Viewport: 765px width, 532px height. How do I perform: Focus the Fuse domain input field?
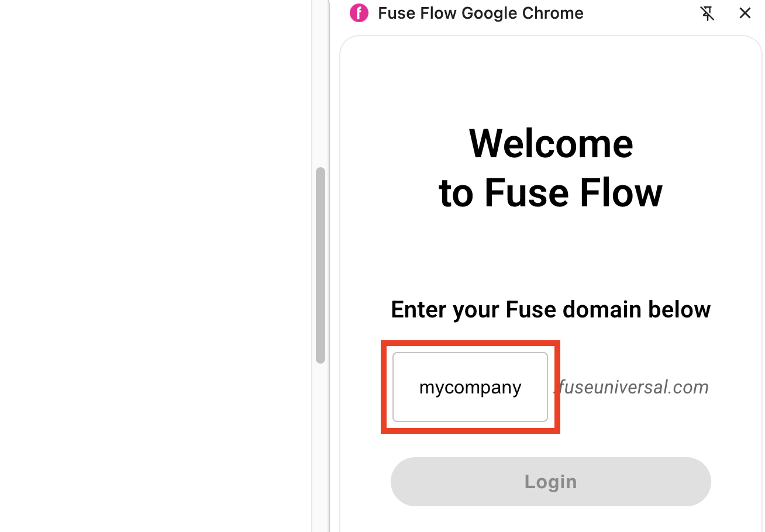point(470,387)
